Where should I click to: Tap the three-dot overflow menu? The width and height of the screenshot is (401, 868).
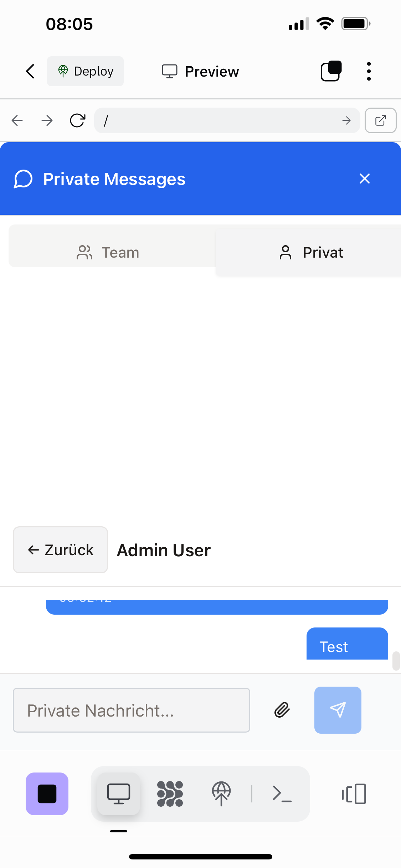(x=369, y=71)
